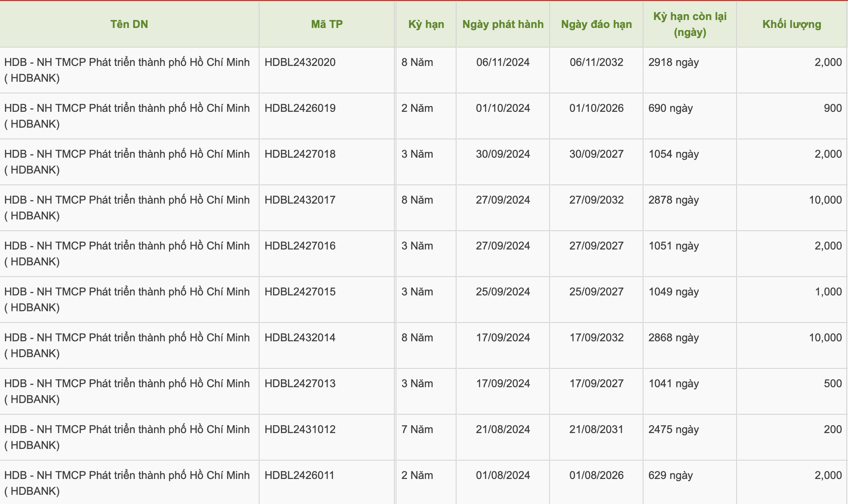
Task: Click volume 900 in HDBL2426019 row
Action: pos(833,108)
